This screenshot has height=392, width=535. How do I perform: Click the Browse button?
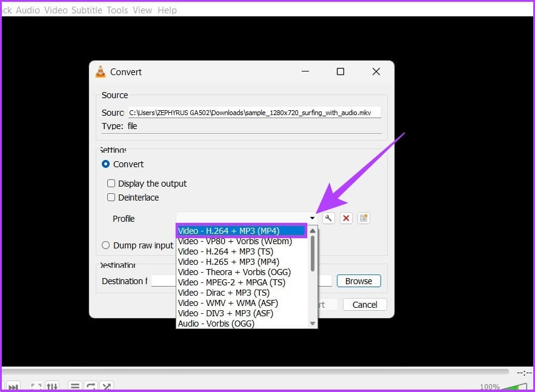click(x=359, y=281)
